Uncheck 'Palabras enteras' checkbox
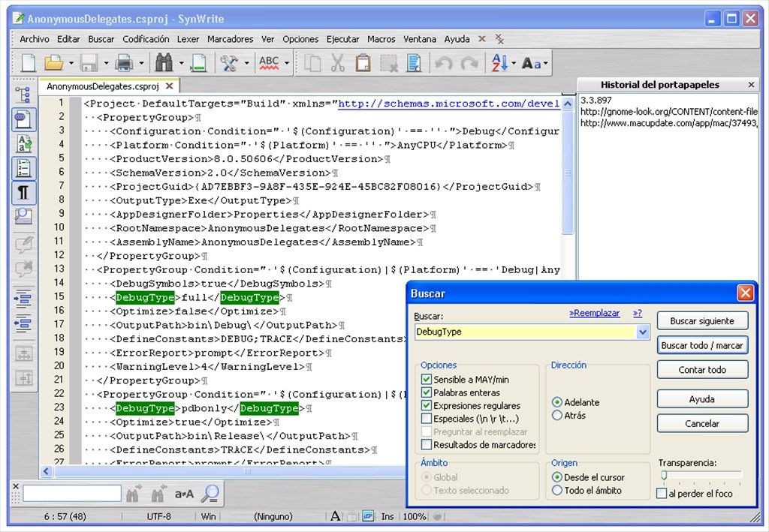This screenshot has width=769, height=532. pos(427,392)
